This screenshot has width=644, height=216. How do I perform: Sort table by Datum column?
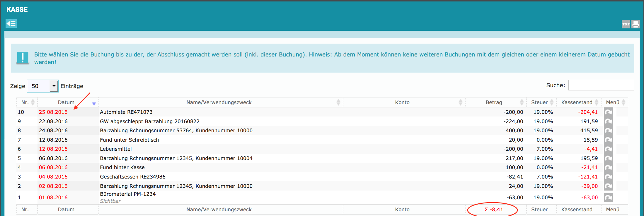66,102
